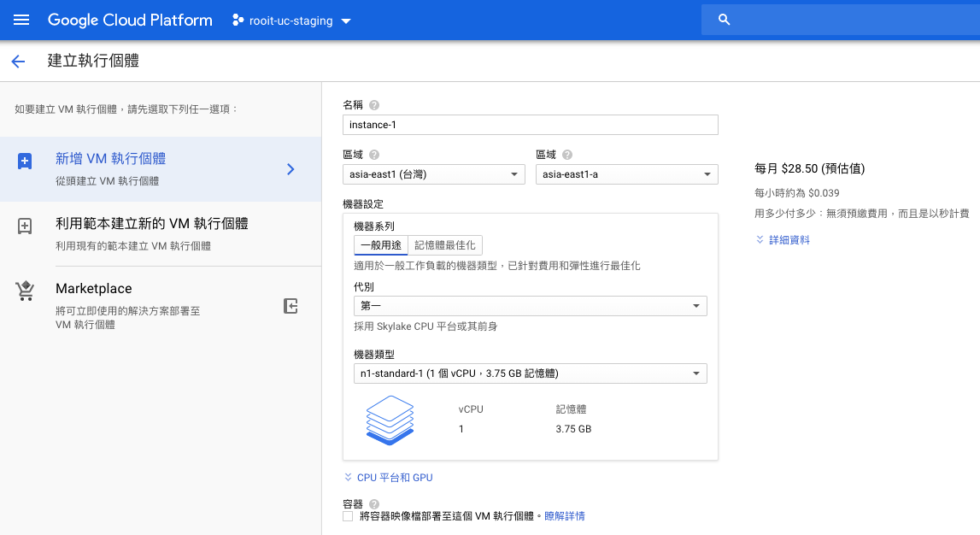Focus the top search bar field

click(841, 20)
